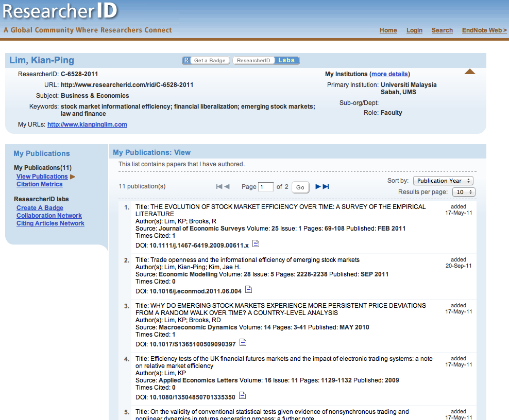The image size is (509, 420).
Task: Click the page number input field
Action: point(266,187)
